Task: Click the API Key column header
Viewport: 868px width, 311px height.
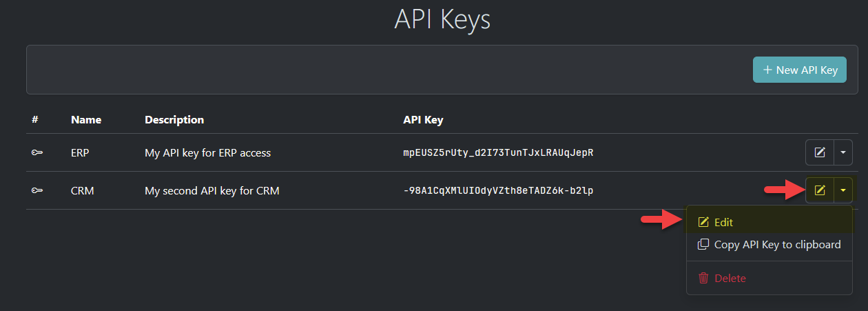Action: [423, 119]
